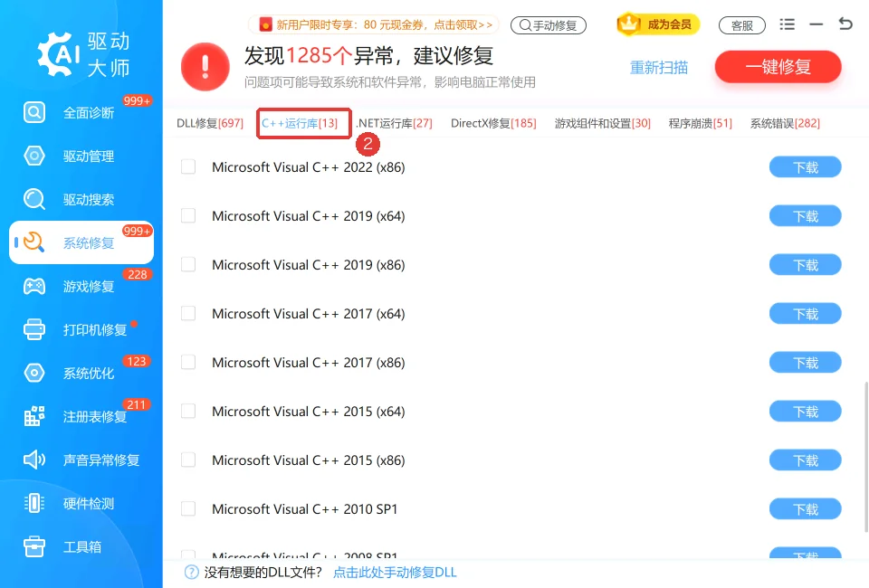Click 下载 for Visual C++ 2015 (x64)

tap(806, 411)
